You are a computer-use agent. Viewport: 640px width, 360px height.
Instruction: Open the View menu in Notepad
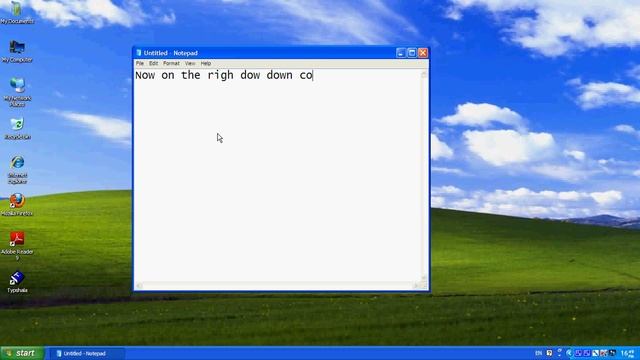tap(190, 63)
